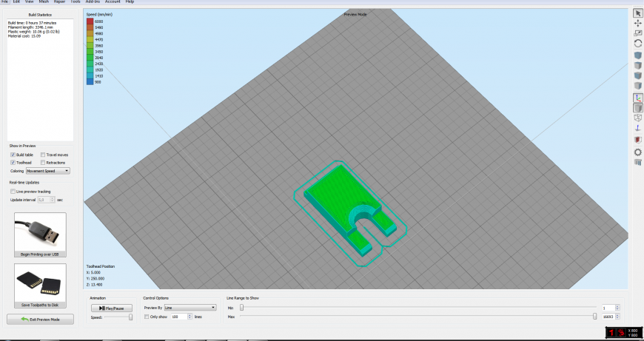This screenshot has width=644, height=341.
Task: Click Begin Printing over USB label
Action: 40,254
